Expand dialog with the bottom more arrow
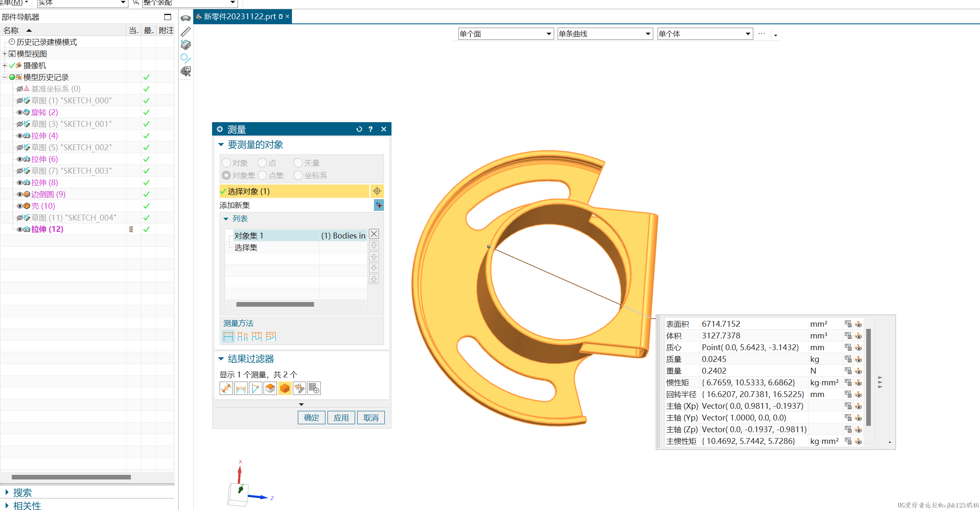Screen dimensions: 980x510 (301, 404)
